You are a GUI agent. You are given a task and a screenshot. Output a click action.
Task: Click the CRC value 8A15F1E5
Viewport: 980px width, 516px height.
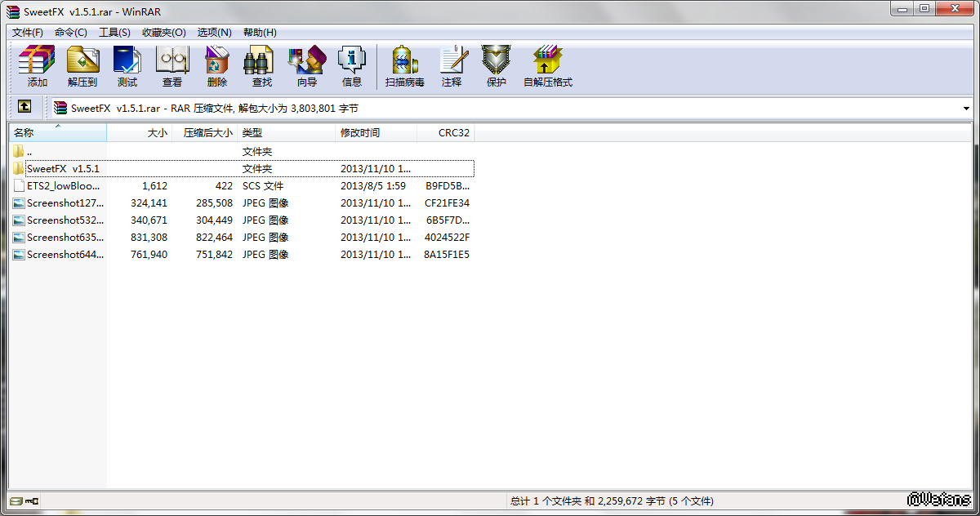[x=447, y=254]
